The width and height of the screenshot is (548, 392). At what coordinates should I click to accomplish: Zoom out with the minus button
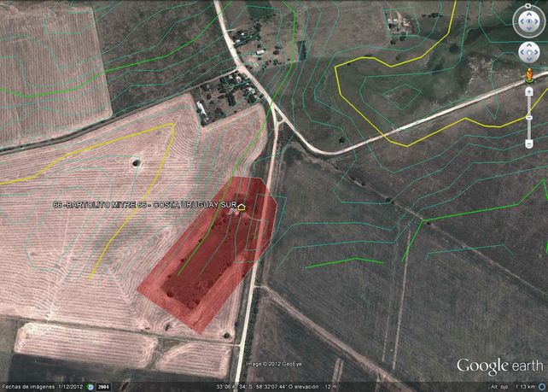pos(529,143)
